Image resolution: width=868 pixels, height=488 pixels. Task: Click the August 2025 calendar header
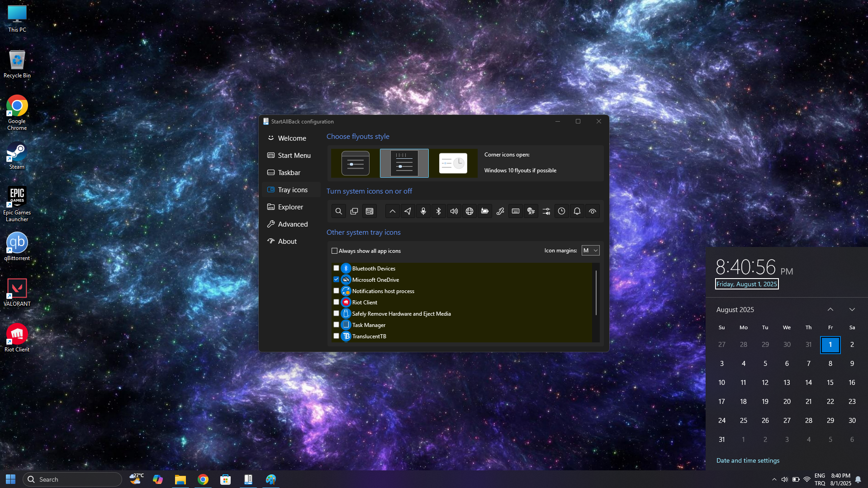point(735,310)
